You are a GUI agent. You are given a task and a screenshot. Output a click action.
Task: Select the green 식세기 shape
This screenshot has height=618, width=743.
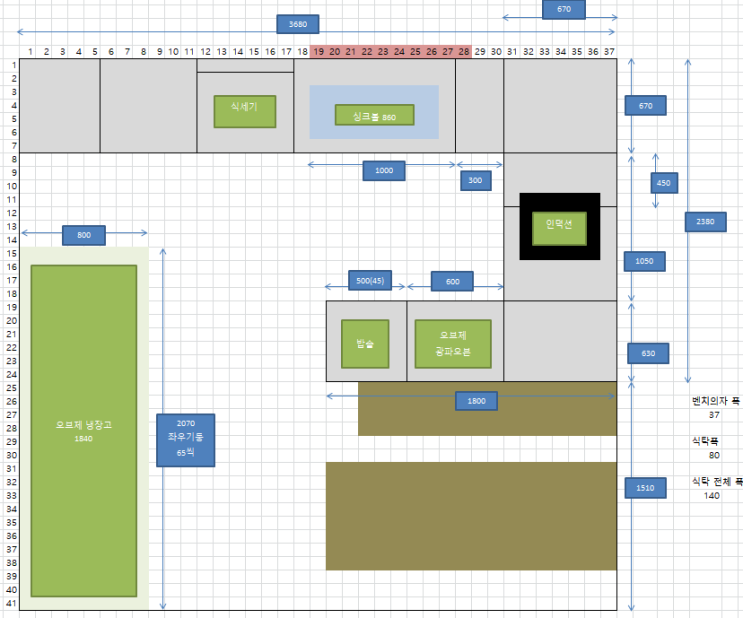point(245,111)
